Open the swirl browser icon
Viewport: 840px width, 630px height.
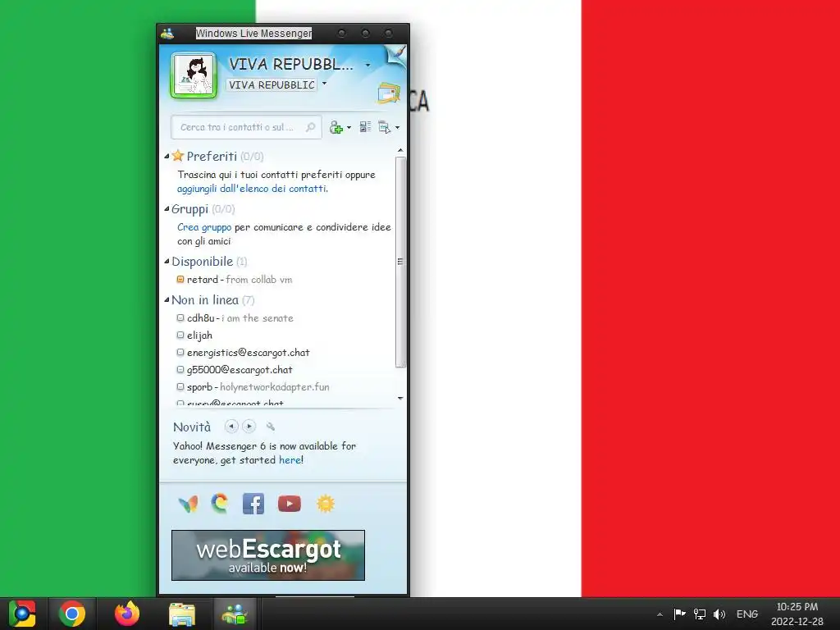point(220,504)
